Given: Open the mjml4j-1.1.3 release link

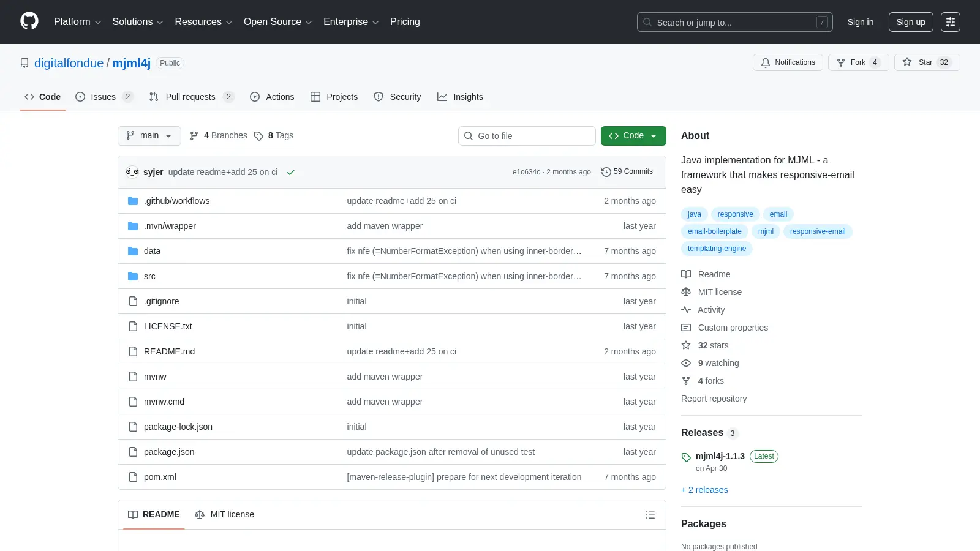Looking at the screenshot, I should click(x=720, y=456).
